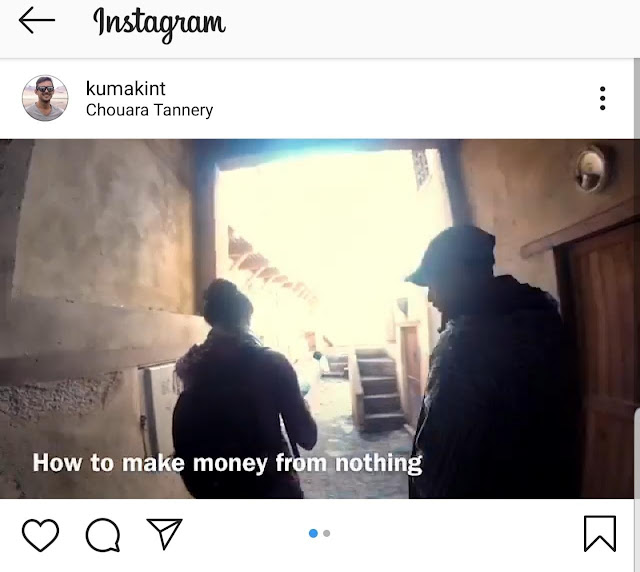Click the wall lamp in video
Image resolution: width=640 pixels, height=572 pixels.
click(x=592, y=168)
